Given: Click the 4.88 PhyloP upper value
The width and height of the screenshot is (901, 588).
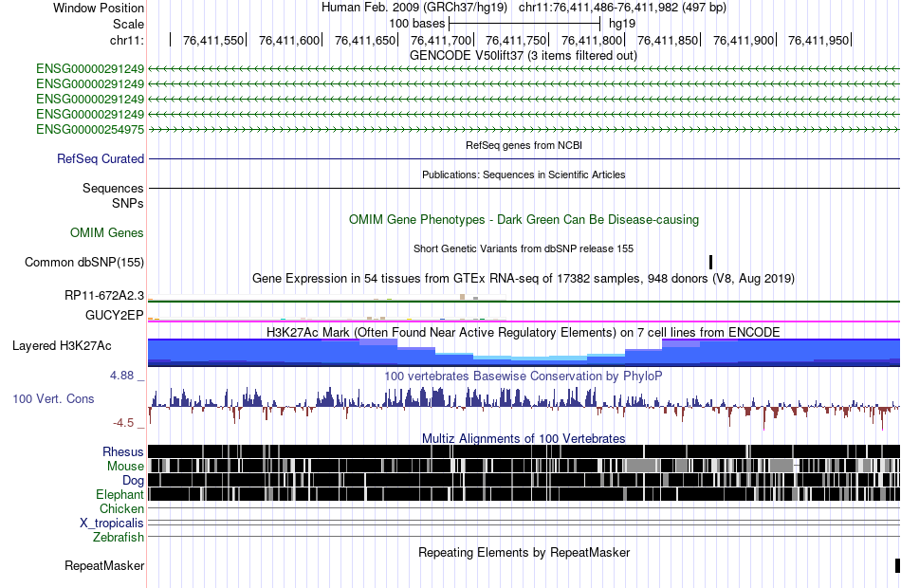Looking at the screenshot, I should pyautogui.click(x=121, y=376).
